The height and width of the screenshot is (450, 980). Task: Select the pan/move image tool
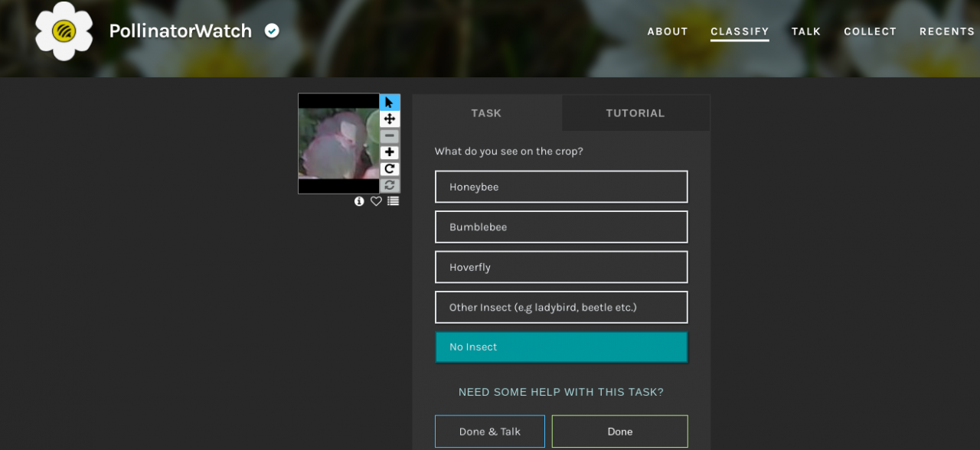(x=390, y=119)
